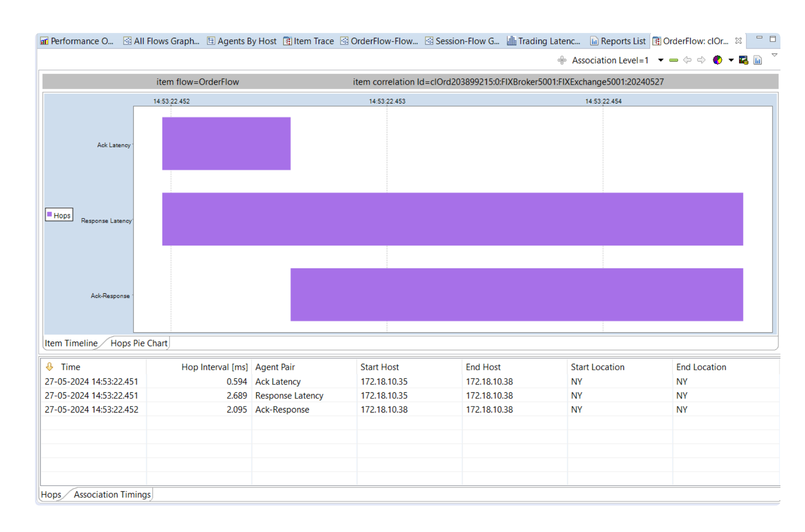Click the Ack-Response timeline bar
Image resolution: width=805 pixels, height=532 pixels.
tap(517, 295)
